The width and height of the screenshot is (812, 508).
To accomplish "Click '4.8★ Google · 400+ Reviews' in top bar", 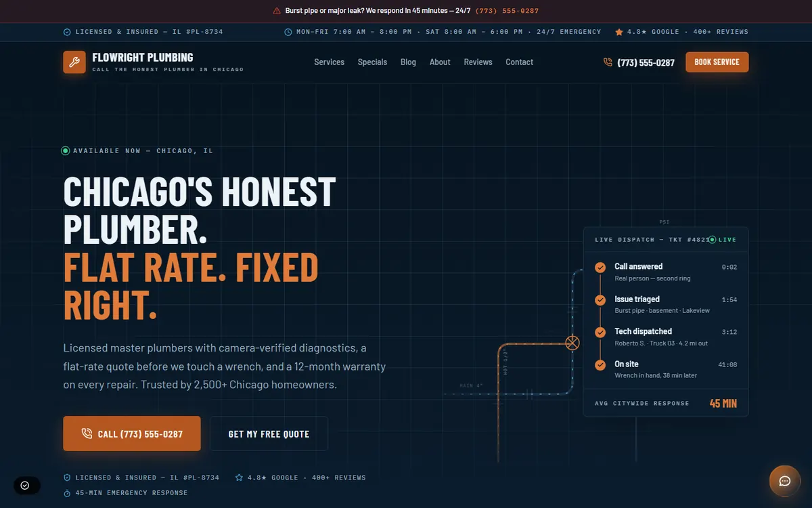I will point(687,32).
